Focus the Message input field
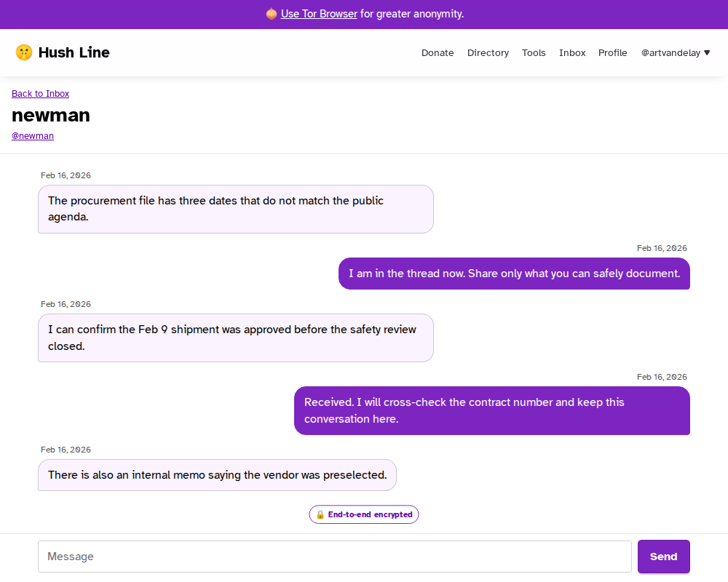 (x=335, y=556)
